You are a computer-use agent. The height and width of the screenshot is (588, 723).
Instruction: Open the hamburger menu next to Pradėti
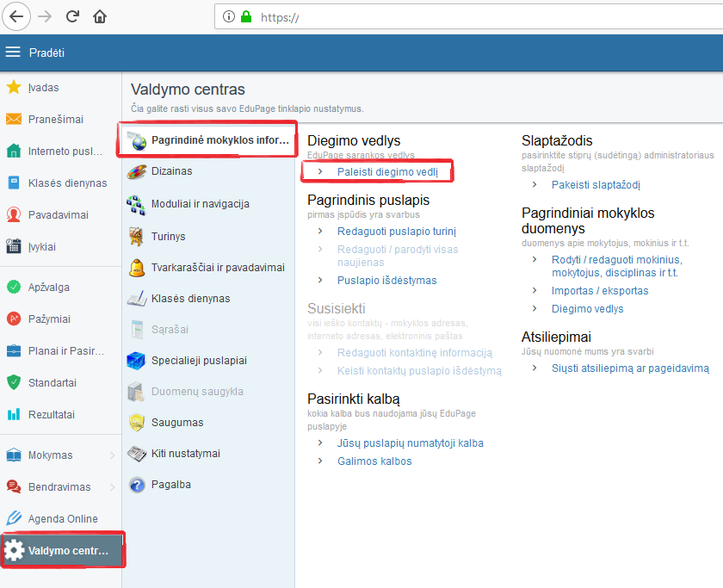pos(13,53)
